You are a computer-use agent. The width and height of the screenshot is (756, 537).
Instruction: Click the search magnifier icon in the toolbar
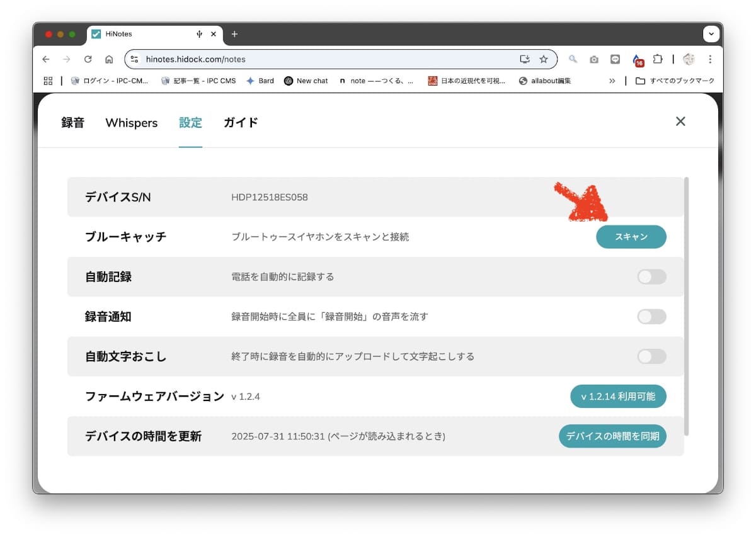click(x=573, y=59)
